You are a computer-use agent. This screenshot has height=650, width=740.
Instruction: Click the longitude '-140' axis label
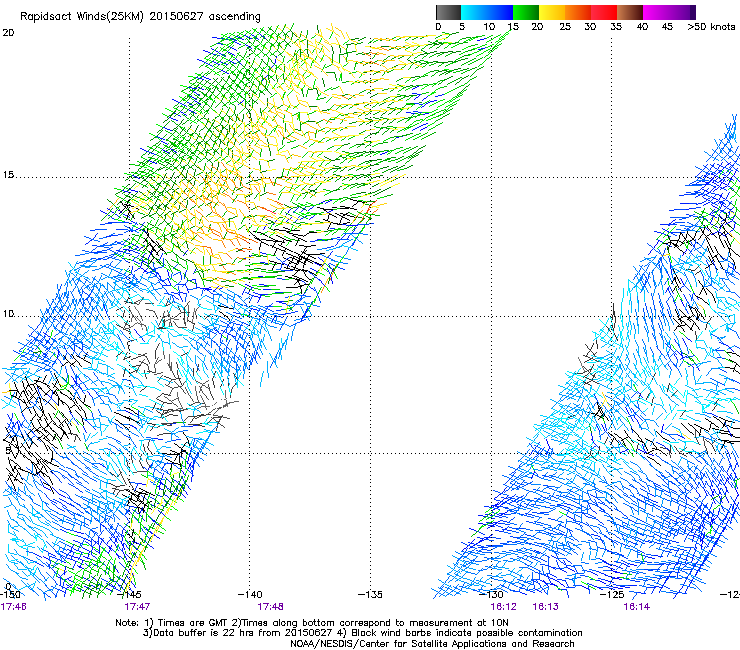[250, 594]
